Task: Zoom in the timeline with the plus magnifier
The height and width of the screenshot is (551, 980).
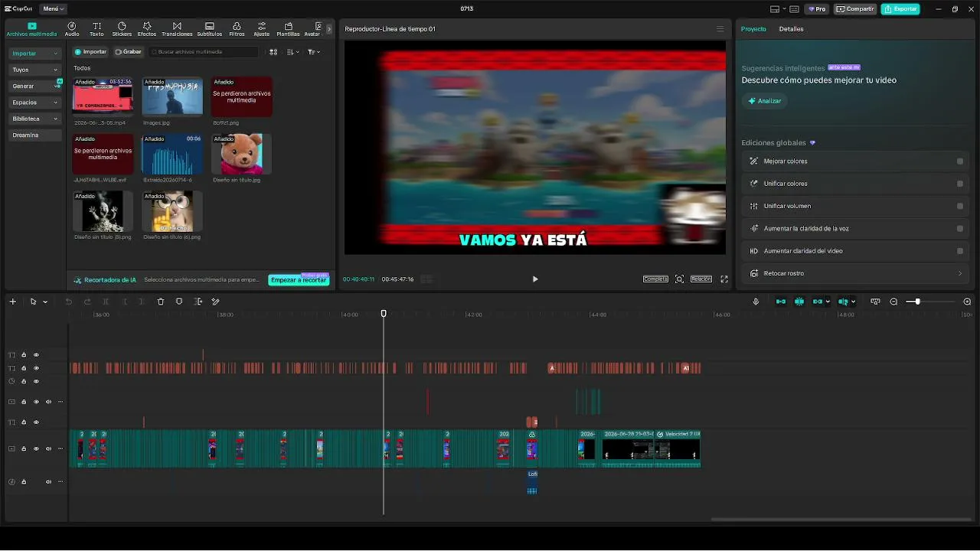Action: [967, 302]
